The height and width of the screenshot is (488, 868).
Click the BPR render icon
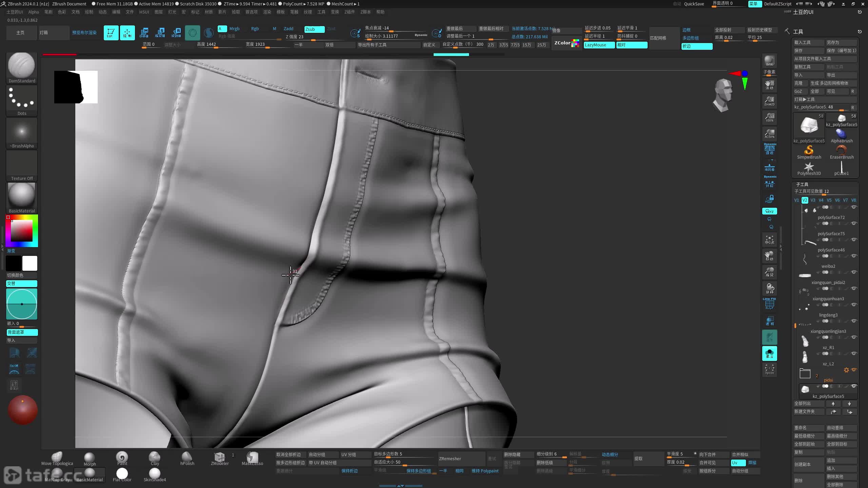(x=769, y=61)
